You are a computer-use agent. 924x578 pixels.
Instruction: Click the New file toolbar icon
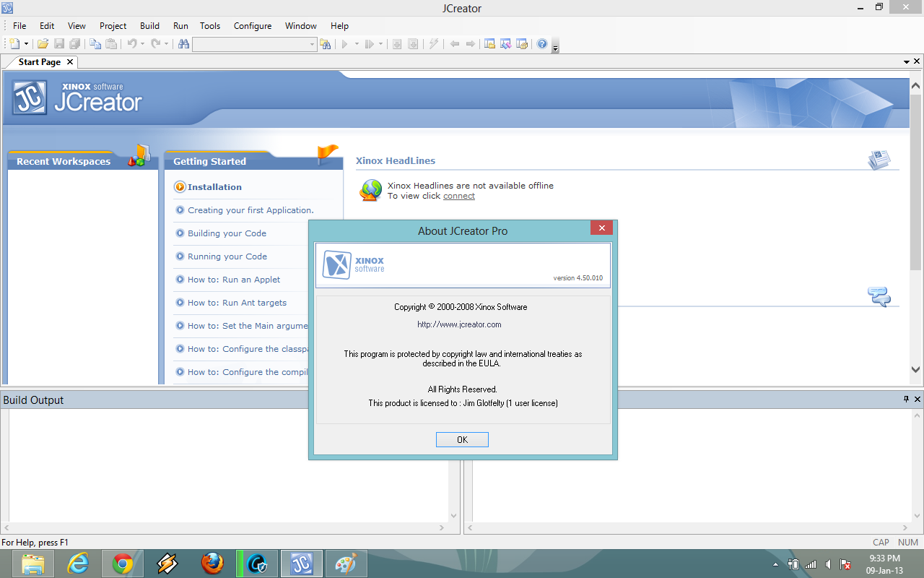pos(14,44)
